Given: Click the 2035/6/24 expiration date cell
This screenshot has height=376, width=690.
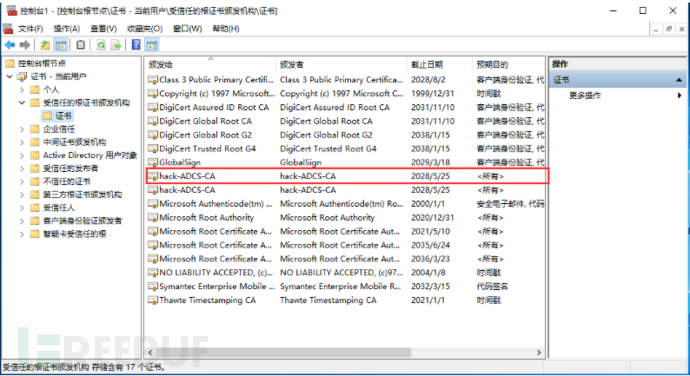Looking at the screenshot, I should tap(430, 245).
